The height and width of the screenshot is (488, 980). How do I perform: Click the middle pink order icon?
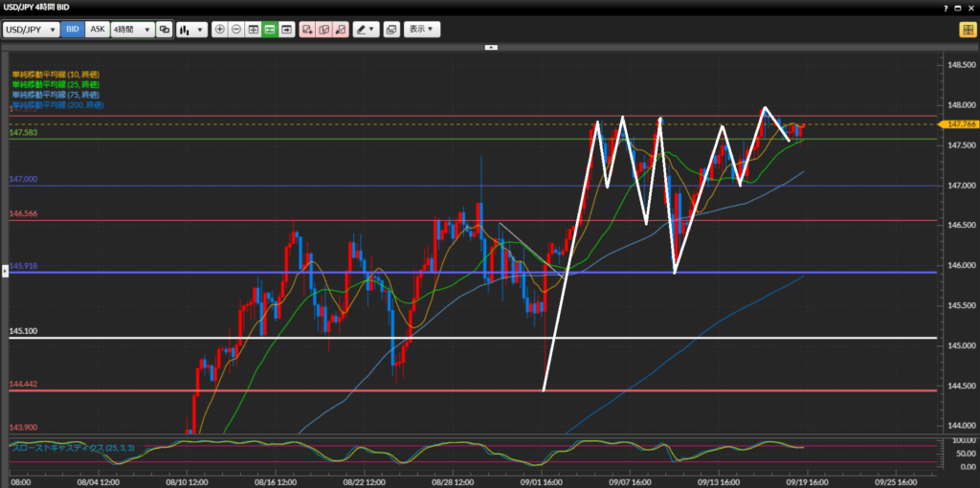[323, 30]
